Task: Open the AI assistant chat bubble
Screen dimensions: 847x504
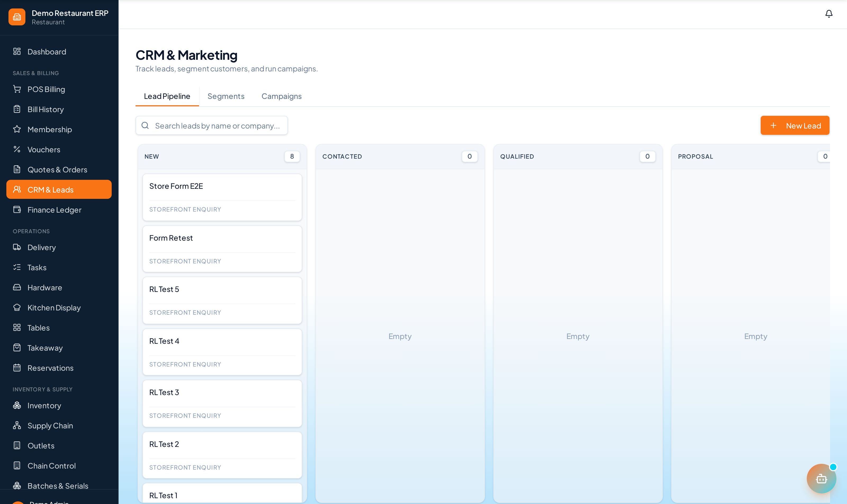Action: 821,478
